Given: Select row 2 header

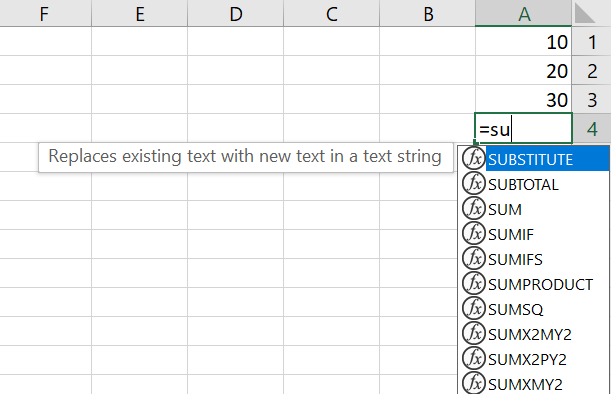Looking at the screenshot, I should coord(592,70).
